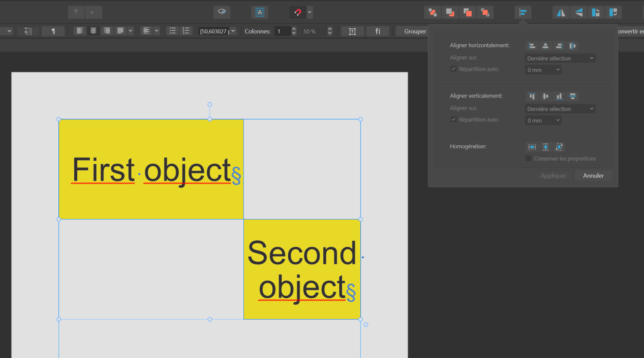The width and height of the screenshot is (644, 358).
Task: Toggle paragraph marks with the pilcrow icon
Action: [x=53, y=31]
